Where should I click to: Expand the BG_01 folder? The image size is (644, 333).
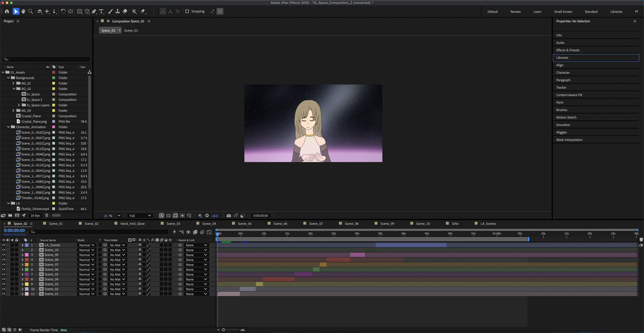[13, 83]
